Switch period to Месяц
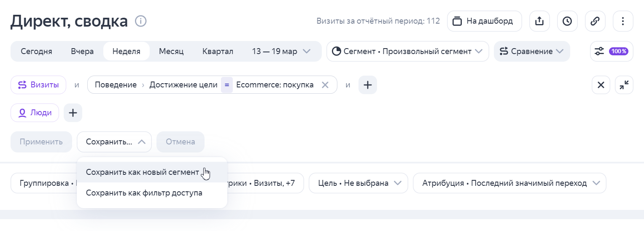Viewport: 644px width, 231px height. pos(171,52)
